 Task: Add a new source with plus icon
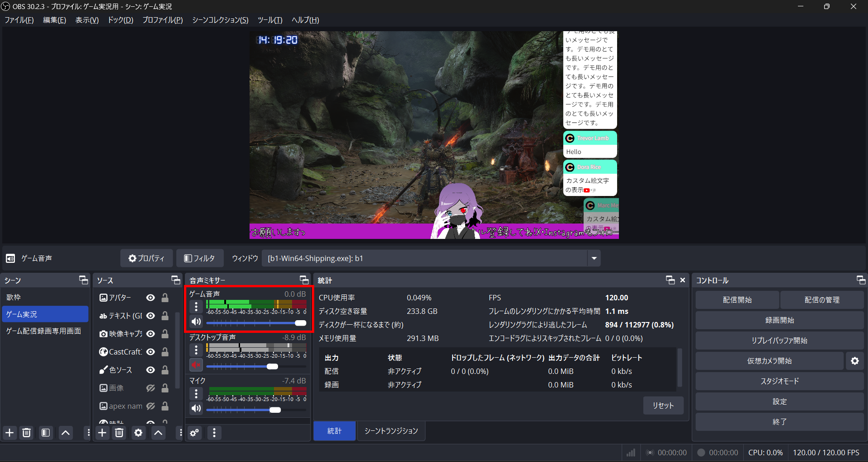tap(102, 433)
